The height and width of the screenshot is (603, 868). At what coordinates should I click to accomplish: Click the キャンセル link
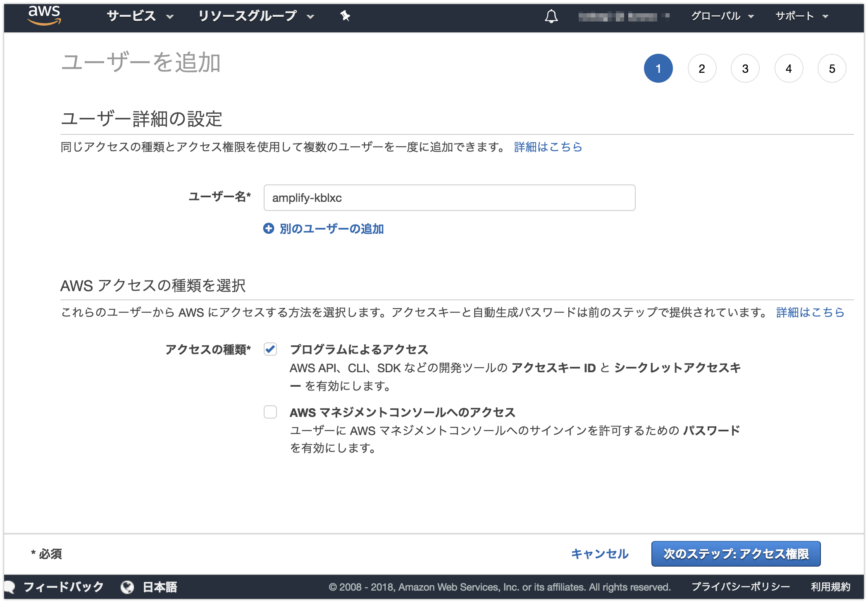[599, 554]
